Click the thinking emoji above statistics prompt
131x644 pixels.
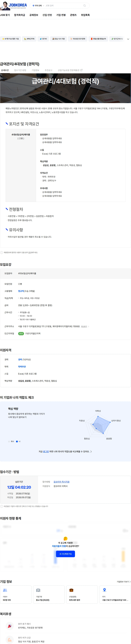point(65,538)
